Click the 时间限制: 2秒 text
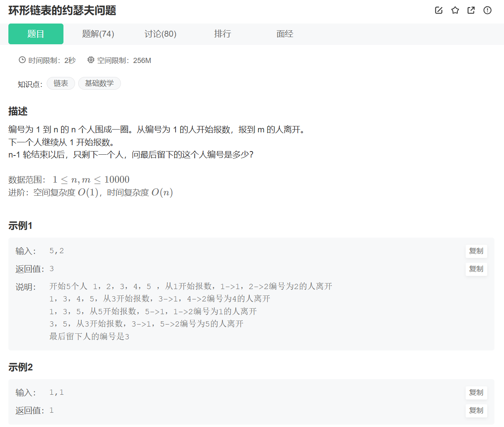Image resolution: width=504 pixels, height=427 pixels. click(x=52, y=61)
